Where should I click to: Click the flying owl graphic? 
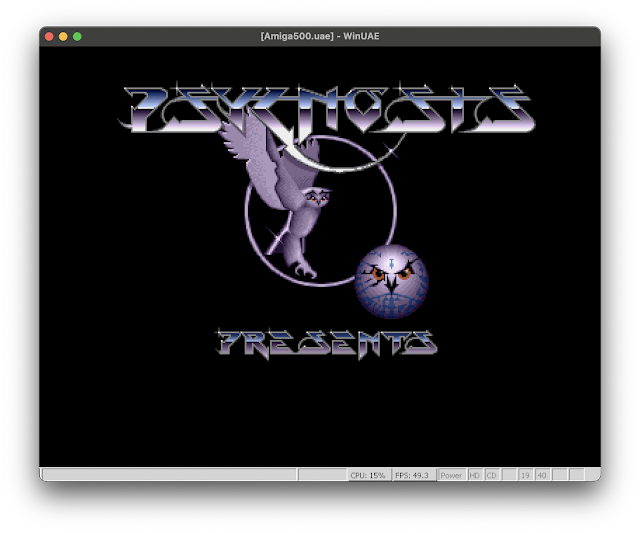276,194
